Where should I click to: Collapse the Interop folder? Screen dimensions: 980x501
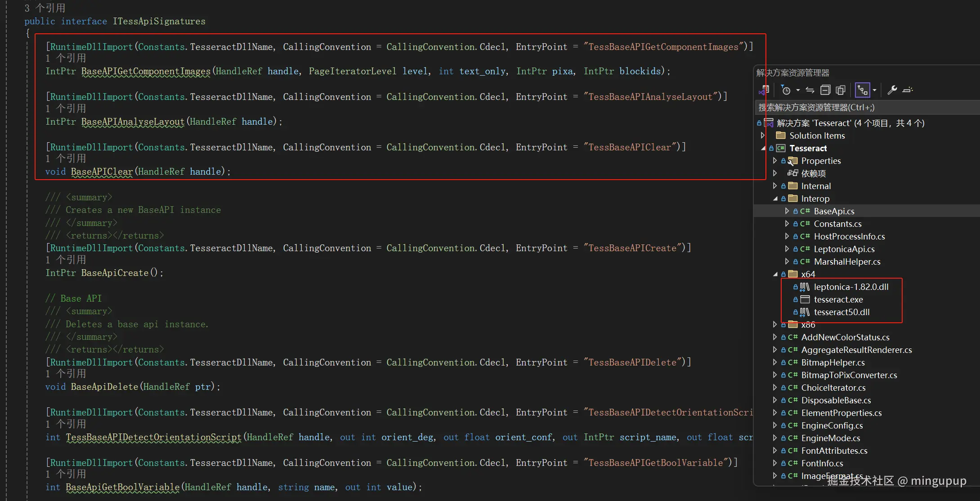(x=775, y=199)
